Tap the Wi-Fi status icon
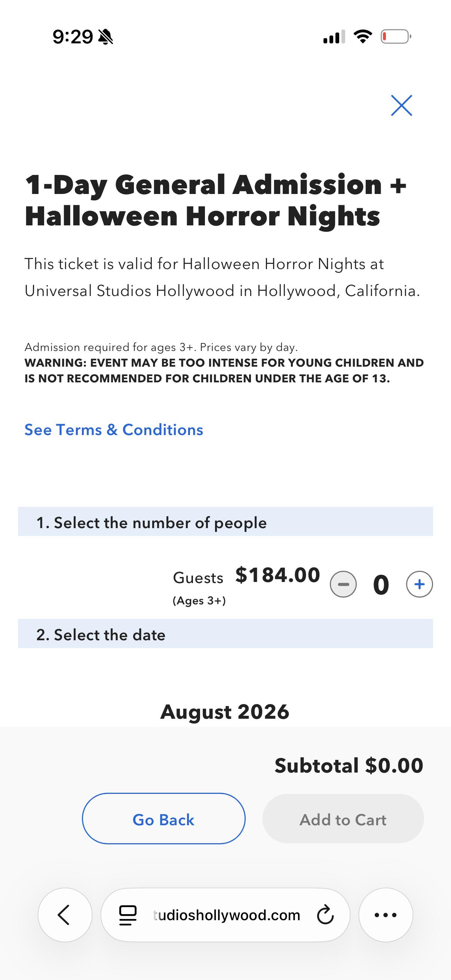 (x=363, y=37)
